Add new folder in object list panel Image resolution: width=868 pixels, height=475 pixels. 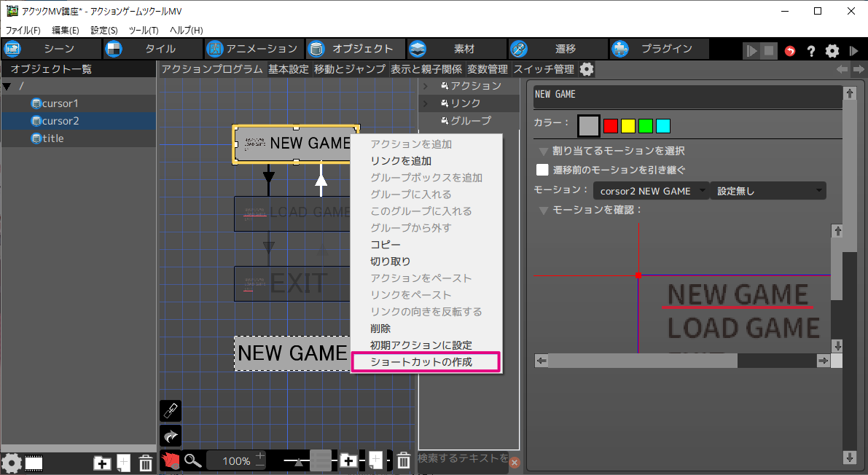tap(102, 462)
